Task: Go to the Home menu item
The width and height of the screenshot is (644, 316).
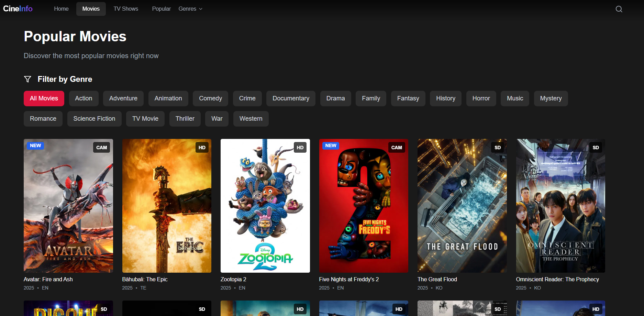Action: [x=61, y=9]
